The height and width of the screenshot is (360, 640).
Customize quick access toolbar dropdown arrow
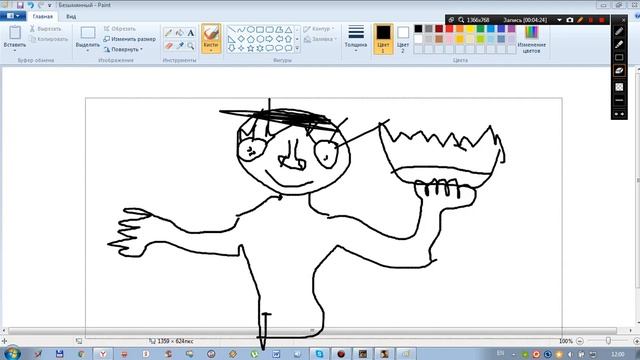click(x=49, y=5)
